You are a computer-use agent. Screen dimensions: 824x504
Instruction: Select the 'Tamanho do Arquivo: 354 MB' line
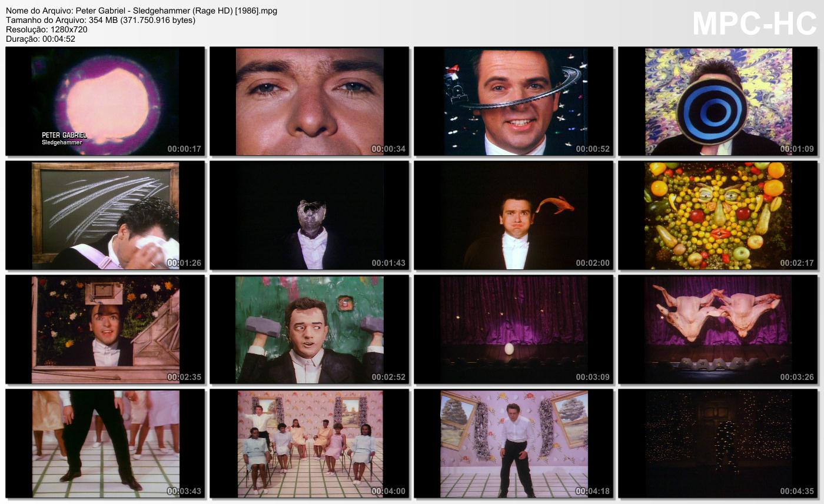pos(101,20)
